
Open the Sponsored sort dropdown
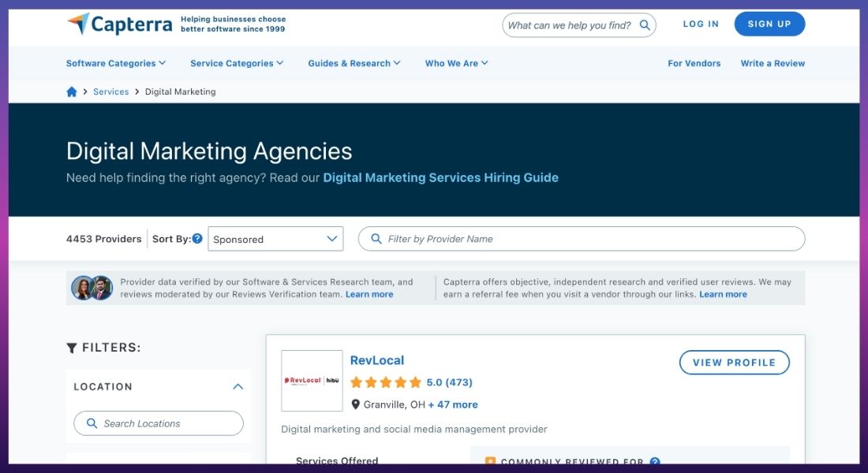[x=275, y=239]
